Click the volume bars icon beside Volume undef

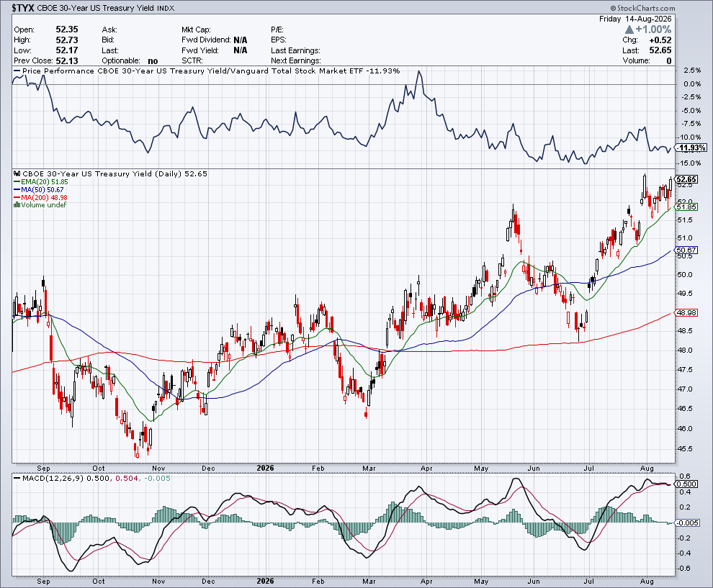click(x=17, y=205)
